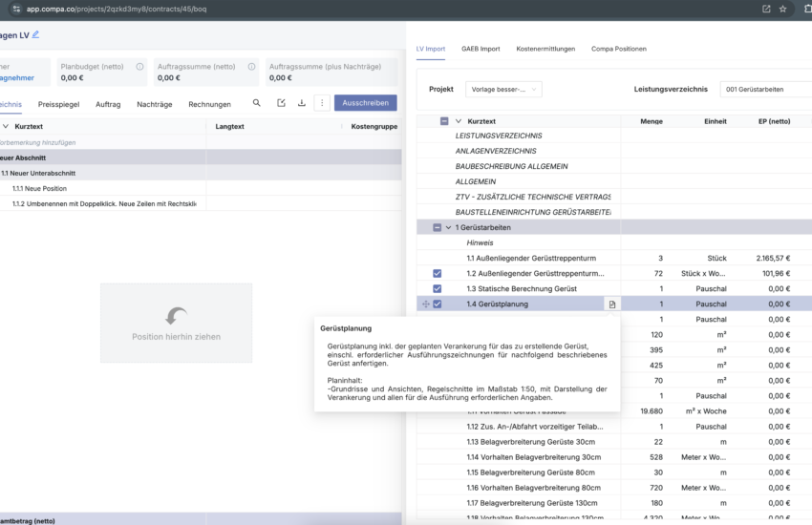Click the move handle on the 1.4 Gerüstplanung row
Image resolution: width=812 pixels, height=525 pixels.
point(426,304)
